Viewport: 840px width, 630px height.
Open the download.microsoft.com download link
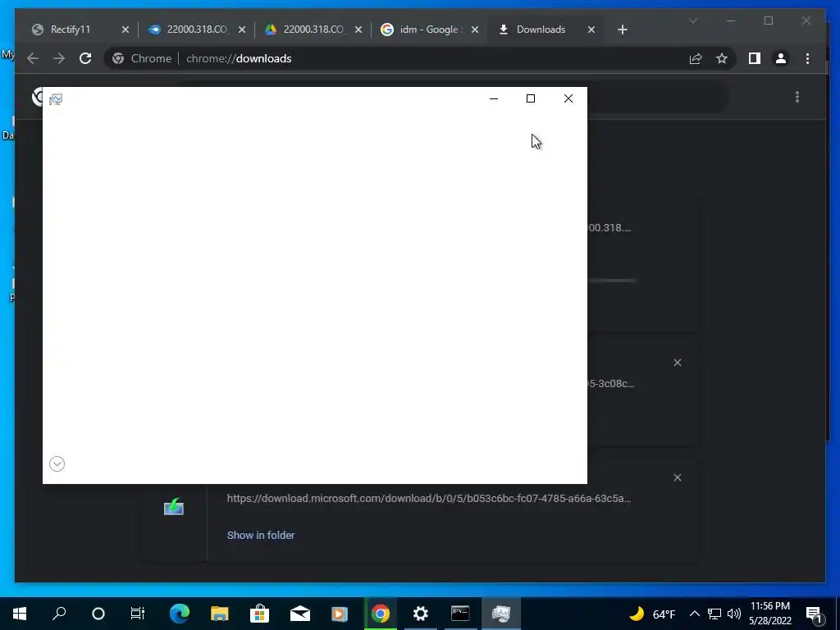(428, 498)
